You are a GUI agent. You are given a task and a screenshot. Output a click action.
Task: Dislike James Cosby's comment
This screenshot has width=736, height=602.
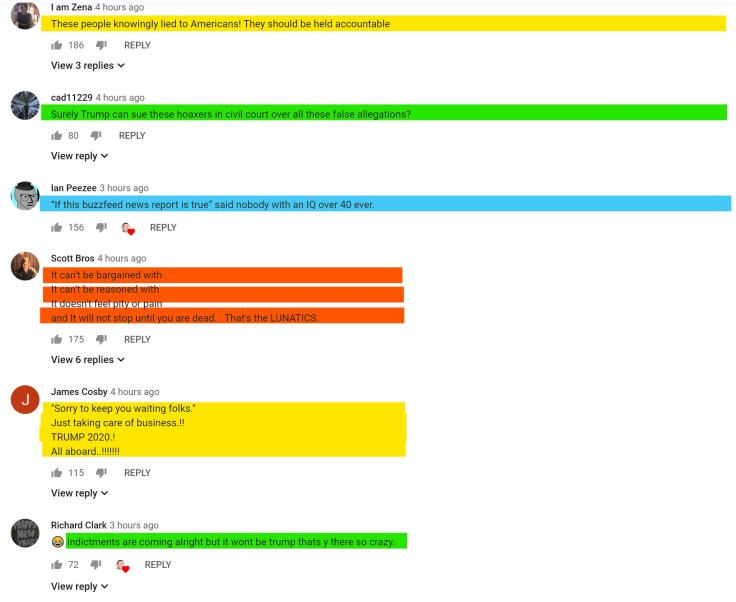click(101, 473)
